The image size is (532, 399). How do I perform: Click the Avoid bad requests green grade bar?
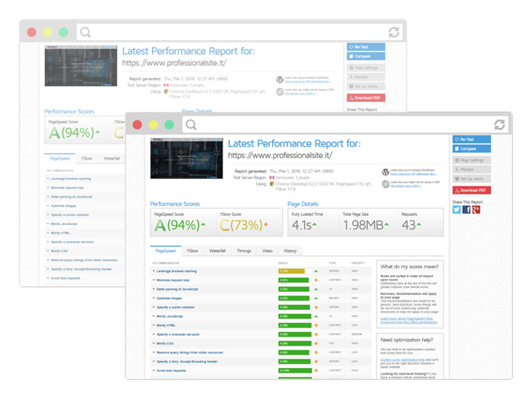(x=295, y=371)
